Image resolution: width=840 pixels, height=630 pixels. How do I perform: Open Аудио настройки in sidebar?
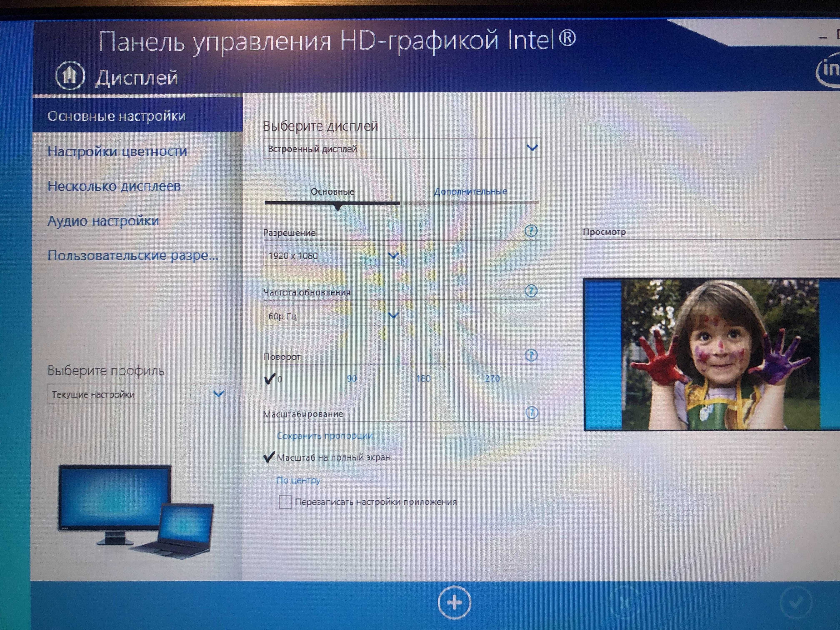point(103,221)
